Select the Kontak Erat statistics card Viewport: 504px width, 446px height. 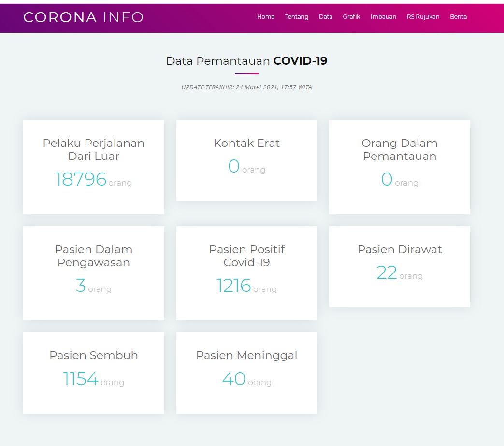click(246, 160)
